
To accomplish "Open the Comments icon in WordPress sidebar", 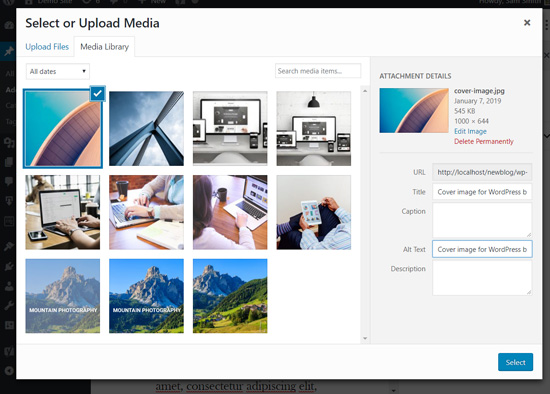I will 9,181.
